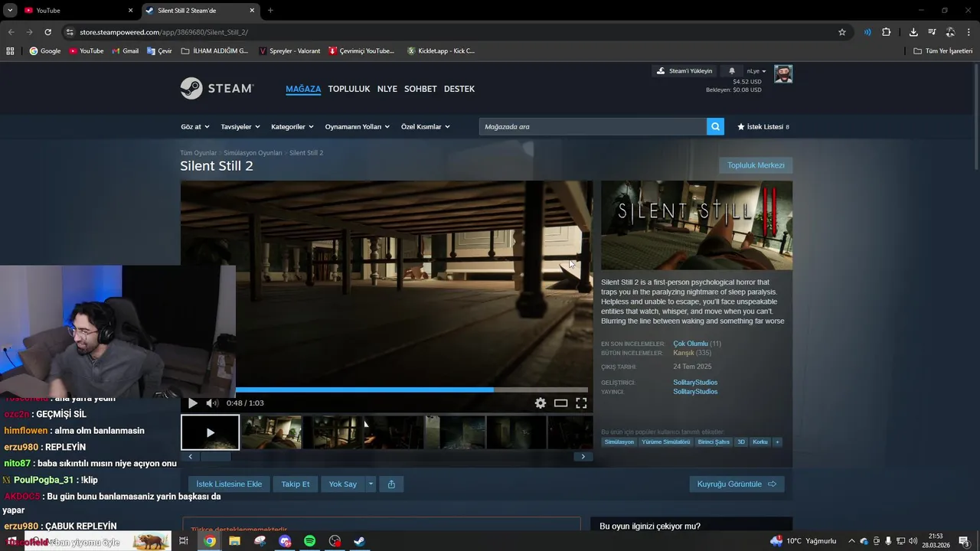Click the share icon beside Yok Say
980x551 pixels.
coord(391,484)
